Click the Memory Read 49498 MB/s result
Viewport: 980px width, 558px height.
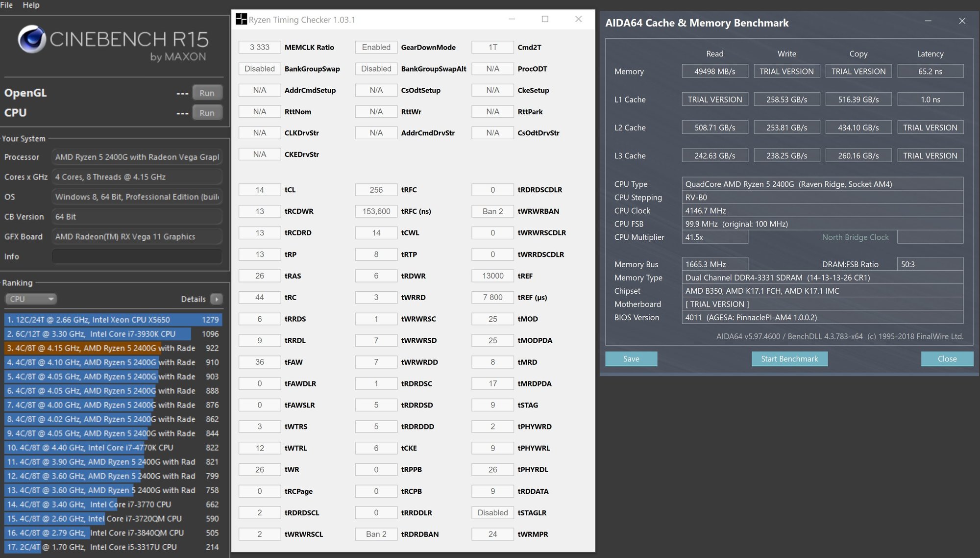(x=715, y=71)
